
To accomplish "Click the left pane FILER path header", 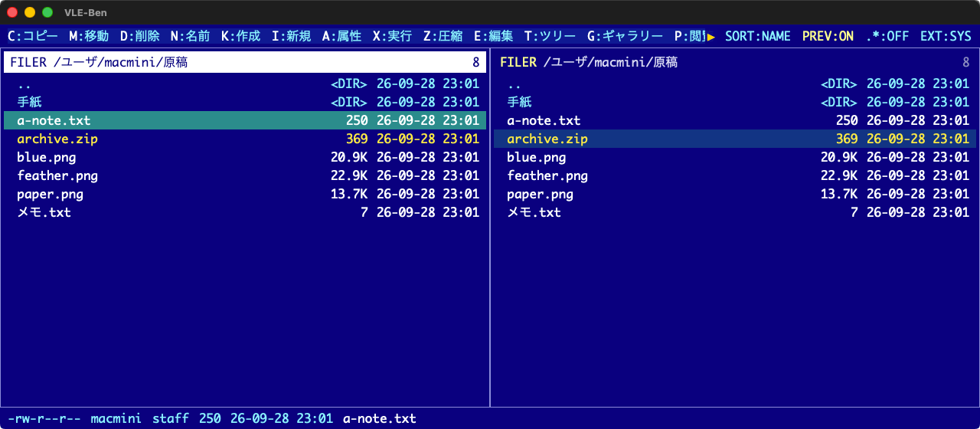I will (245, 62).
